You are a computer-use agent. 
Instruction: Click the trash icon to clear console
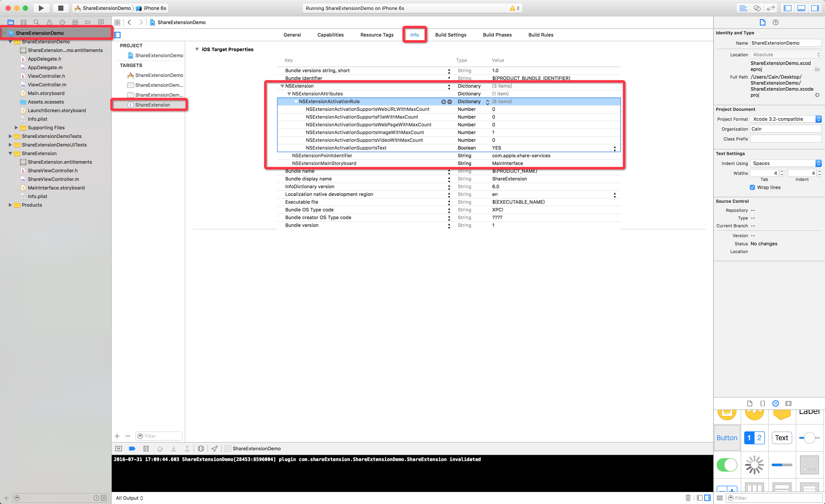coord(688,498)
